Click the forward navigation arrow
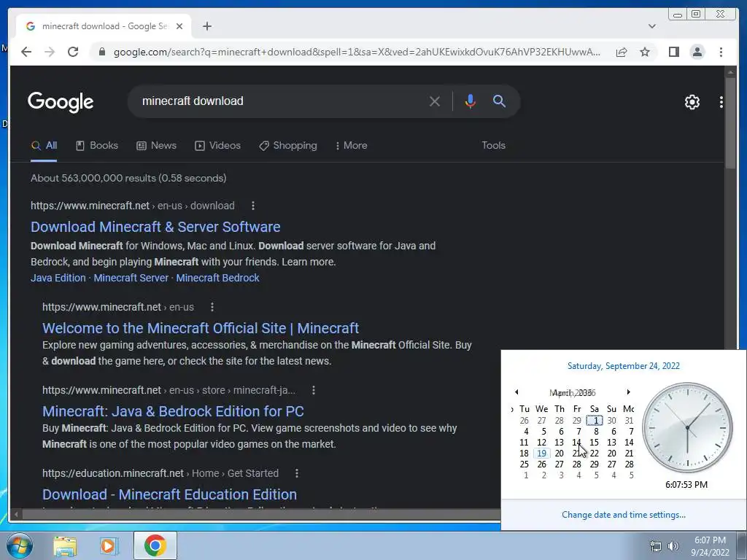 pyautogui.click(x=50, y=52)
